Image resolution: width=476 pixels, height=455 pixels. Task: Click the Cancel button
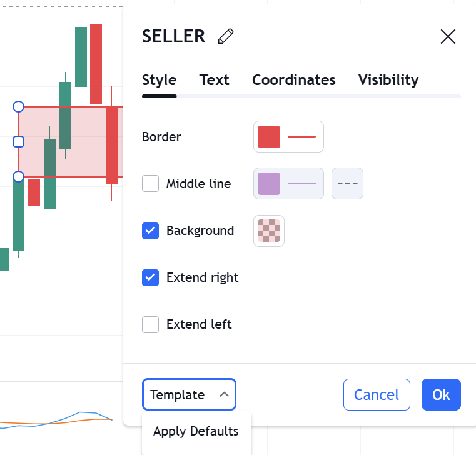[x=377, y=394]
